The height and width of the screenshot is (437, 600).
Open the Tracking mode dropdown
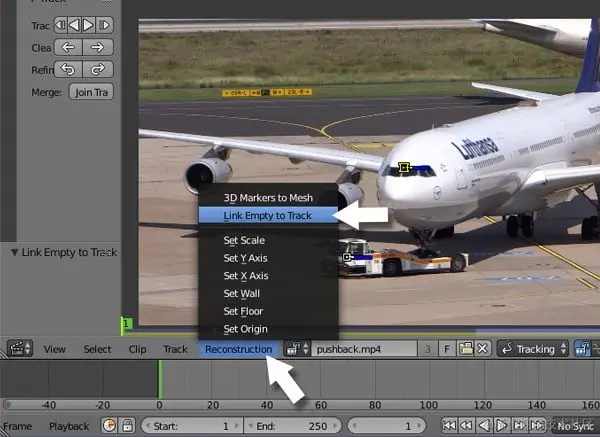(x=532, y=349)
